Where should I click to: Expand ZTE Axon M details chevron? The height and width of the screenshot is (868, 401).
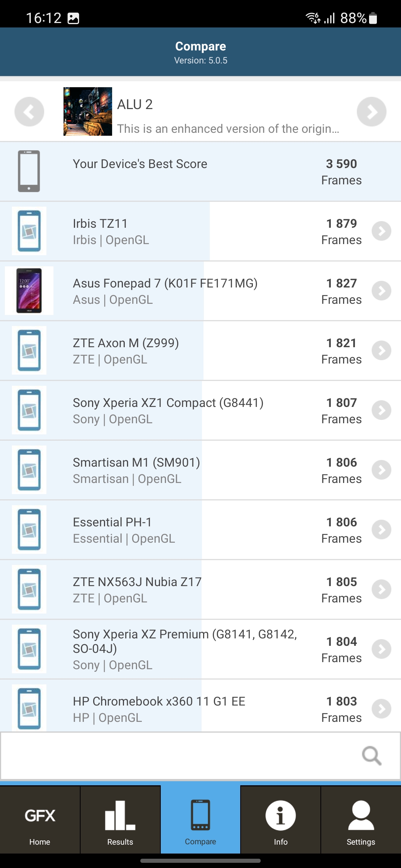[381, 351]
